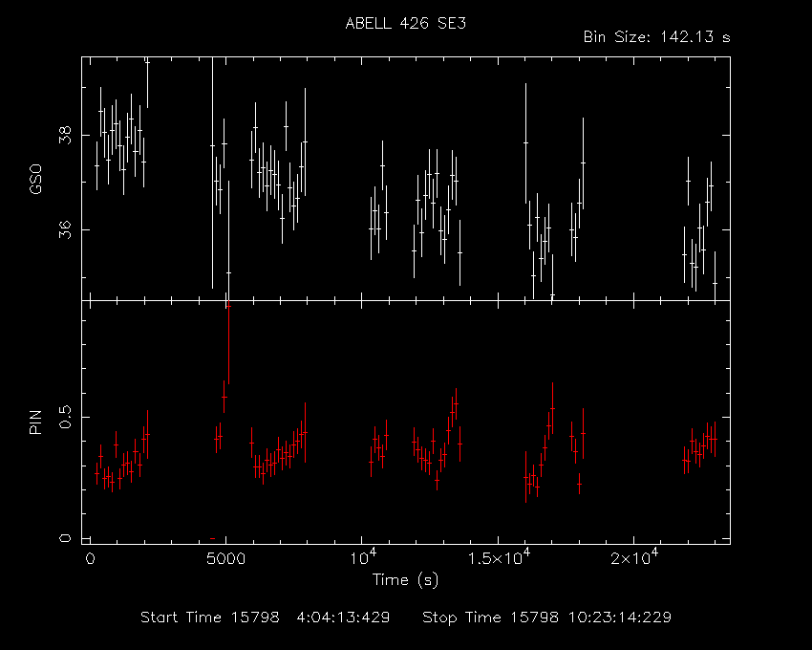Click the PIN y-axis label
The width and height of the screenshot is (812, 650).
point(35,422)
